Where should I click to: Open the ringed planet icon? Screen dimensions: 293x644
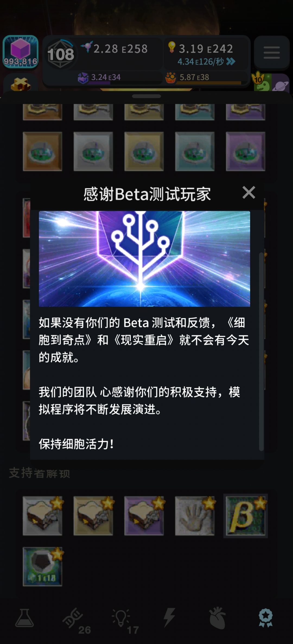click(x=281, y=83)
